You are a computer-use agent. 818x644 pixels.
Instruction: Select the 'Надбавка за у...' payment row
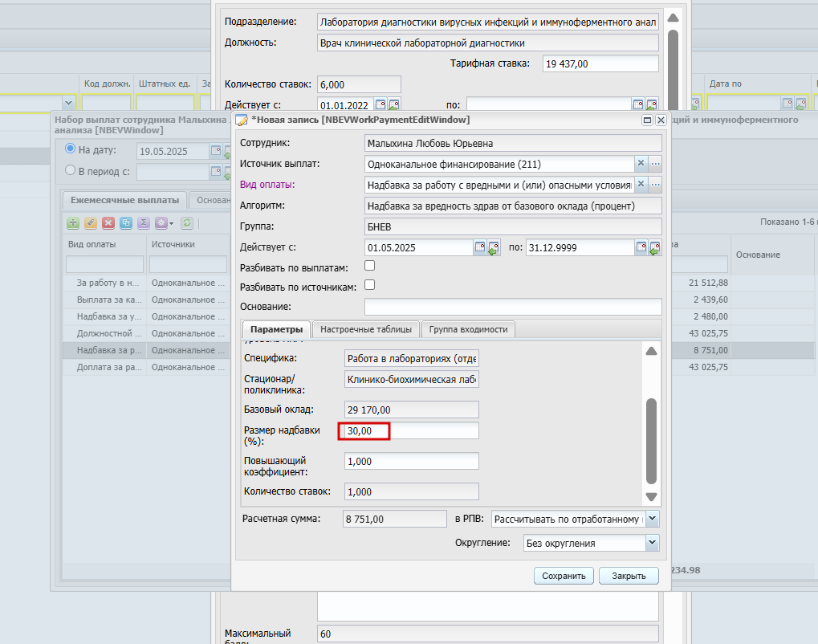[x=146, y=316]
